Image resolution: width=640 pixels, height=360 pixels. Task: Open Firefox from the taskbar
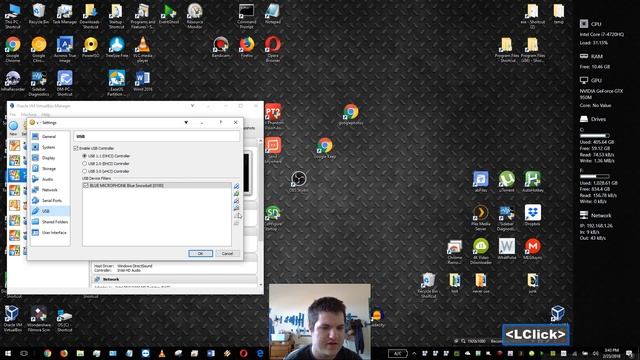pos(64,353)
